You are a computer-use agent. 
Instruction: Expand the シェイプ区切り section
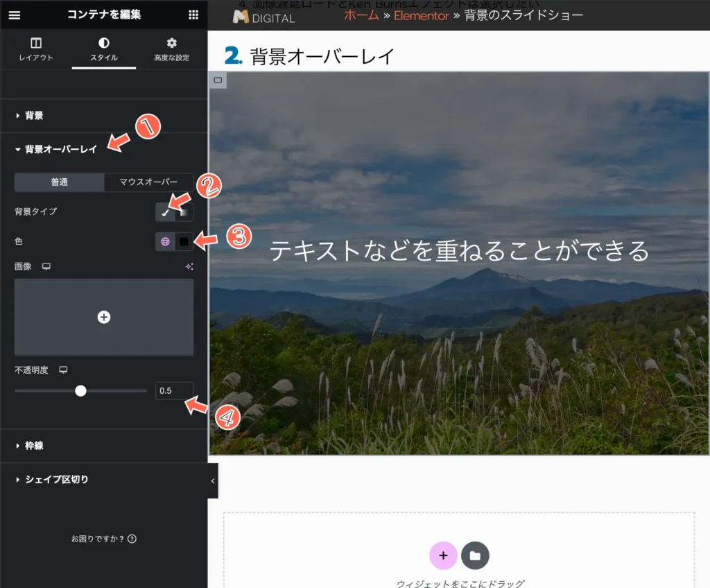point(56,480)
